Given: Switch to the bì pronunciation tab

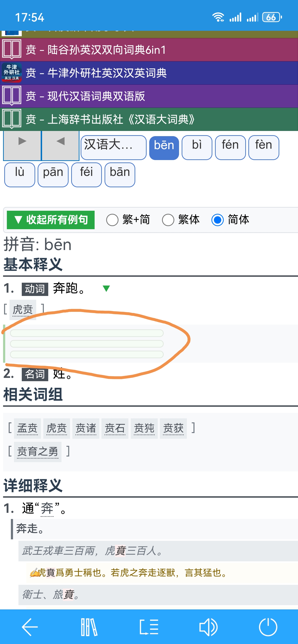Looking at the screenshot, I should [197, 147].
